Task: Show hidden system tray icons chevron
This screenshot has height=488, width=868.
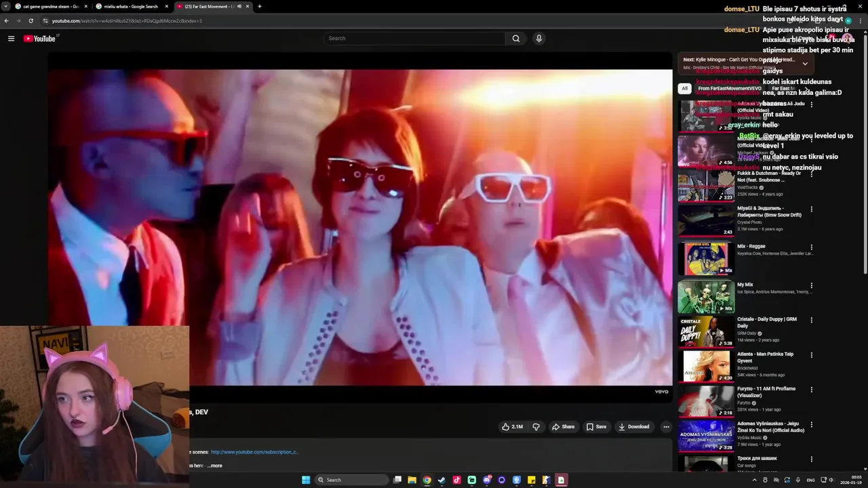Action: tap(753, 480)
